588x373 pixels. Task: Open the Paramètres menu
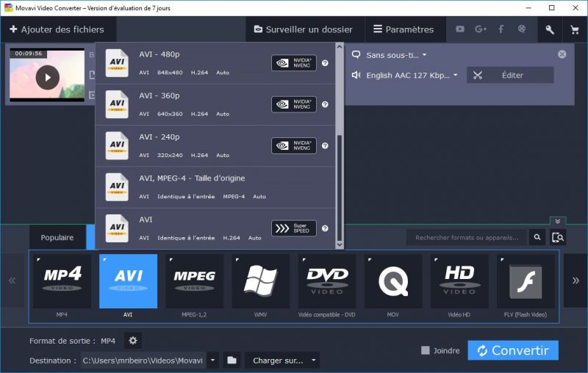click(x=404, y=29)
